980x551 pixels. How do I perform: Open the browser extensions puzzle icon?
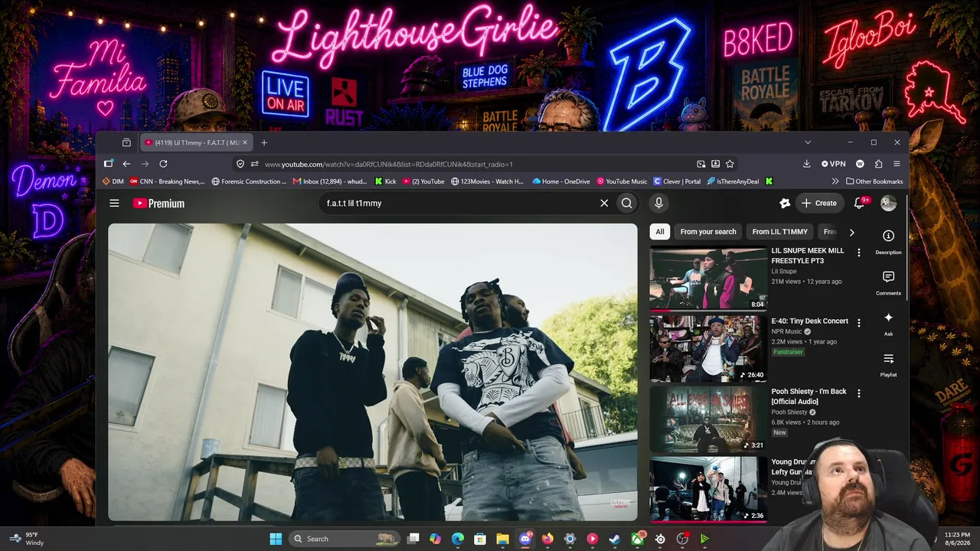(878, 164)
